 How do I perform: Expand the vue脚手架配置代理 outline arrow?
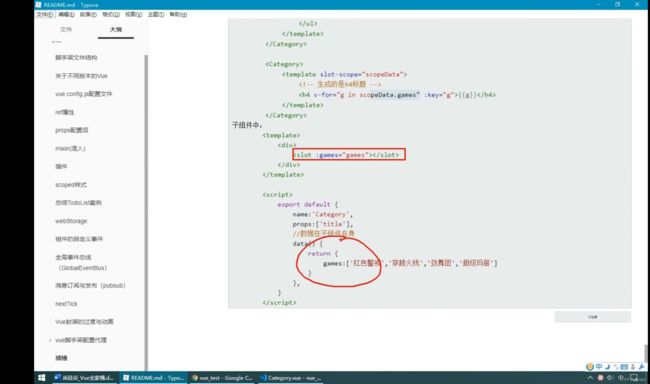[50, 340]
